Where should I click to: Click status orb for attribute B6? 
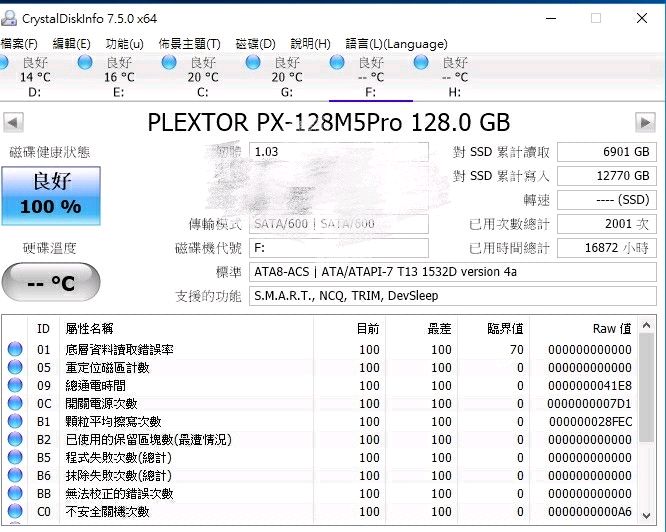[x=15, y=475]
